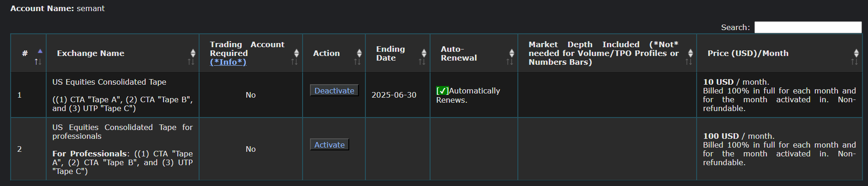Click the Ending Date header text
The image size is (868, 186).
click(390, 53)
